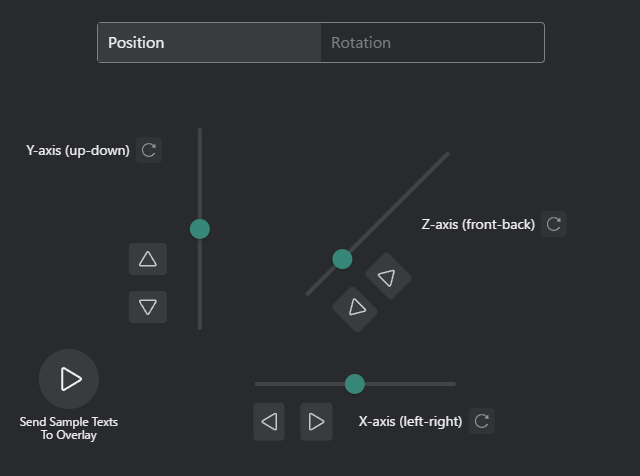The image size is (640, 476).
Task: Click upper end of Z-axis slider track
Action: 444,157
